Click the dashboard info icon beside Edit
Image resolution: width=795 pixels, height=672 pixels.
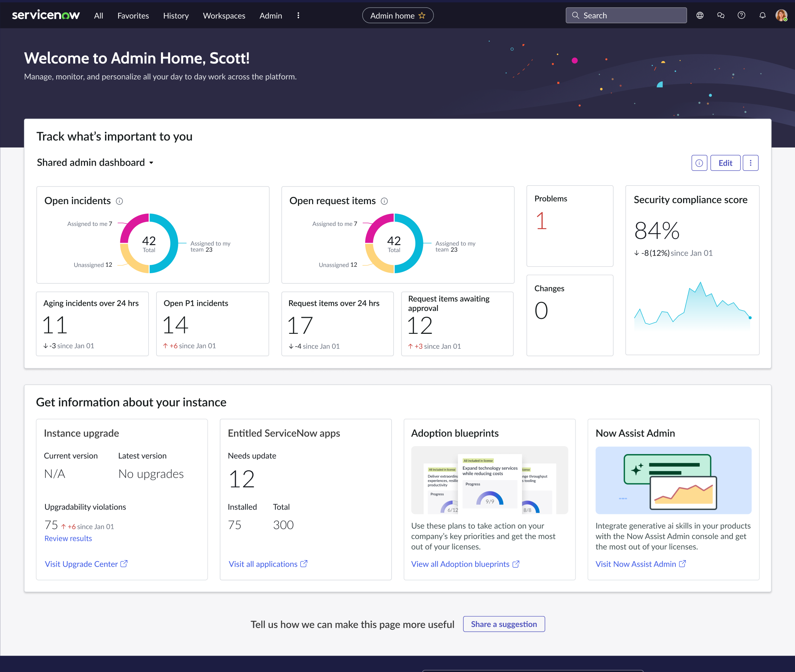(699, 163)
